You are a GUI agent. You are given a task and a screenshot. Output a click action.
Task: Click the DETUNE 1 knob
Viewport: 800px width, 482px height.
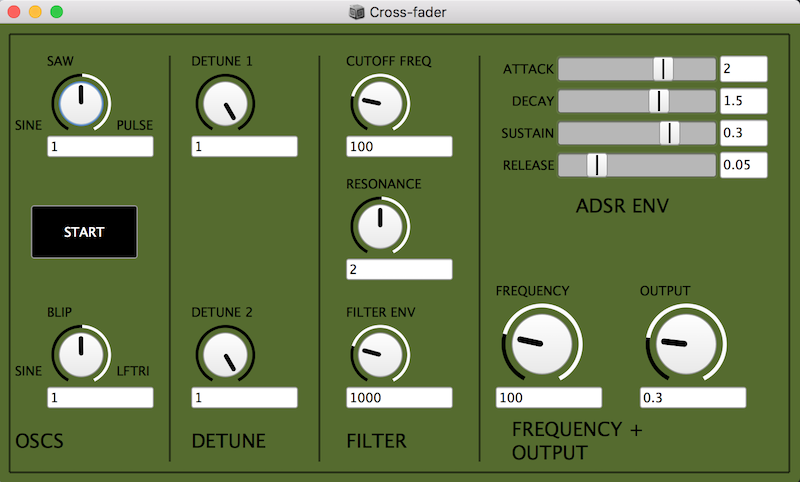(225, 103)
